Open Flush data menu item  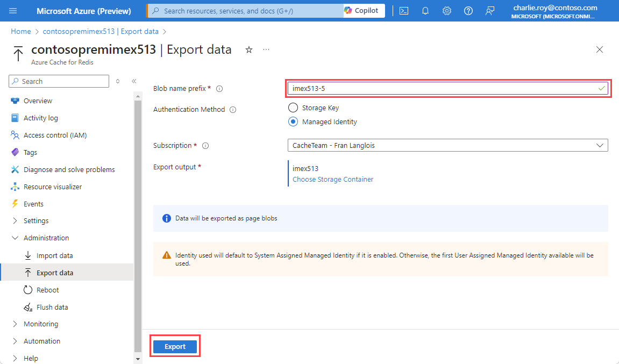[x=52, y=307]
